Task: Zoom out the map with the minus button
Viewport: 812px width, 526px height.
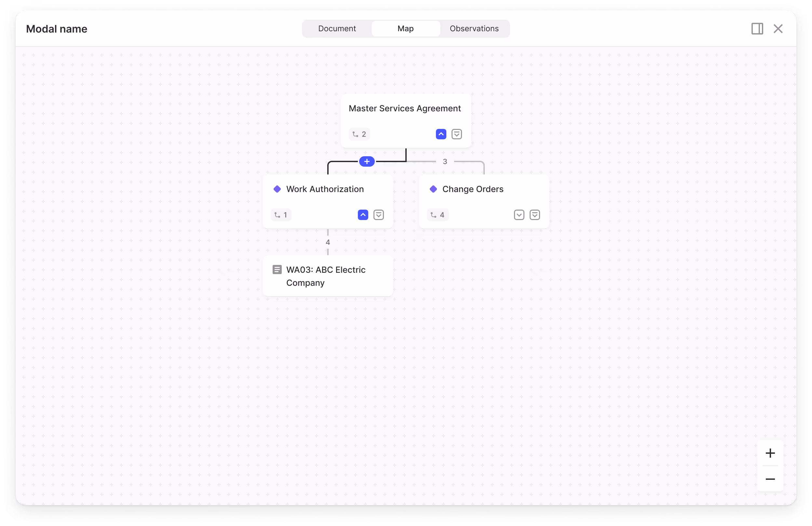Action: pos(770,479)
